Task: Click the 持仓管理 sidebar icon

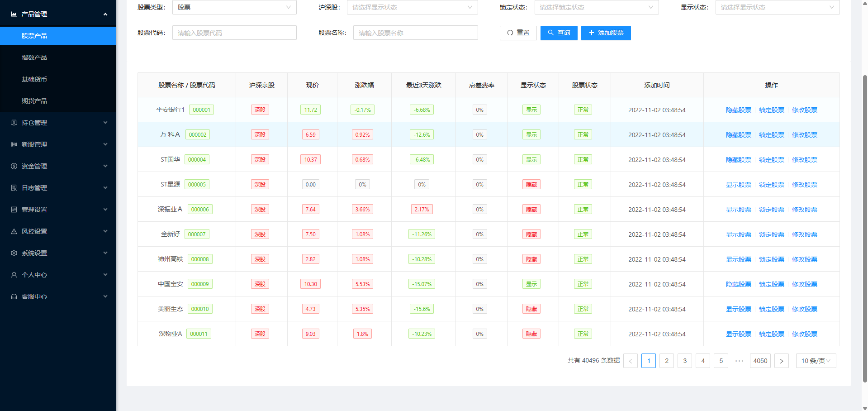Action: 14,123
